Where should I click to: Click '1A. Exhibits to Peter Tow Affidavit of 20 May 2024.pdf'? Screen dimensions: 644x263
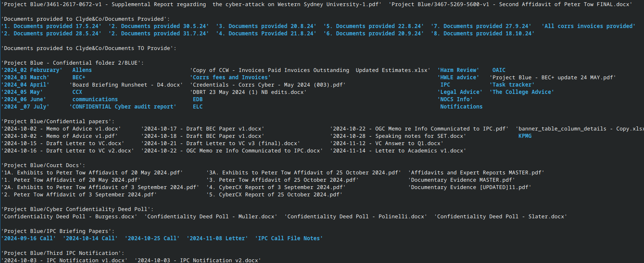click(x=92, y=172)
